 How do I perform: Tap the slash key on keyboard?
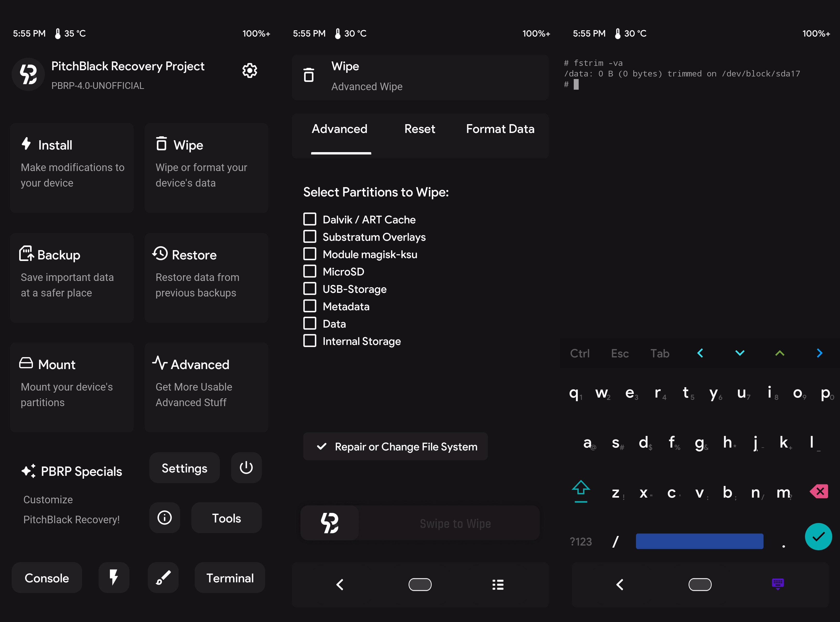tap(615, 541)
